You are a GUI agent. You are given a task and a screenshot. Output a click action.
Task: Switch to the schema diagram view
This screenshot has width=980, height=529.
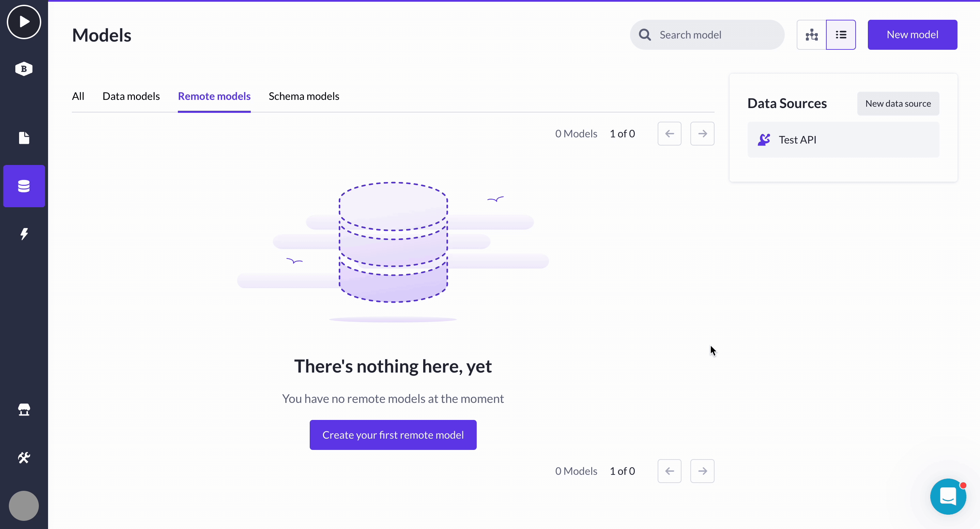coord(811,35)
